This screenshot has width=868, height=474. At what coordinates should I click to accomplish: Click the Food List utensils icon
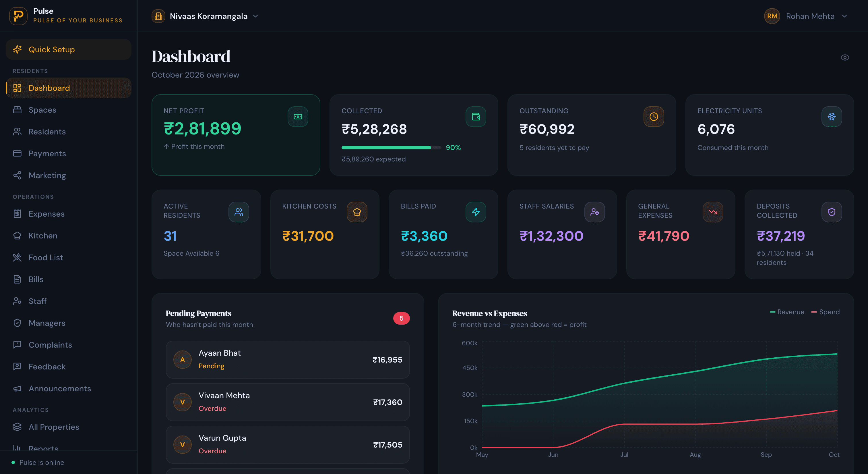17,258
